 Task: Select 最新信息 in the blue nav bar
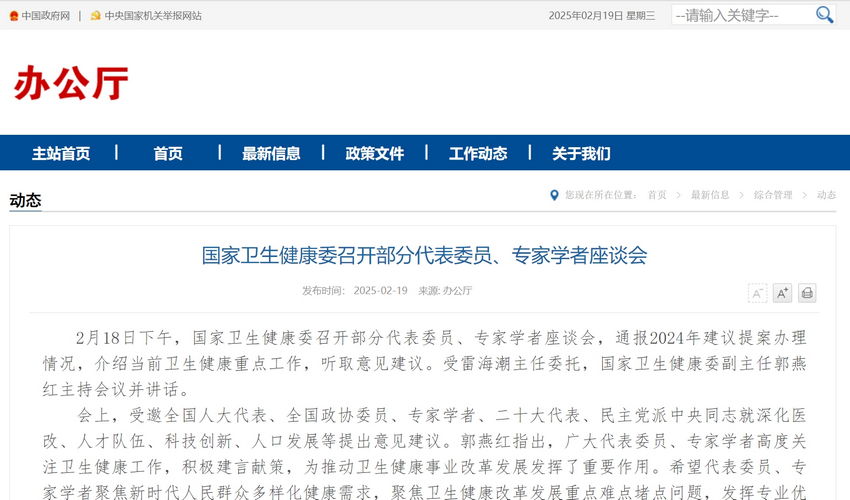[x=271, y=153]
